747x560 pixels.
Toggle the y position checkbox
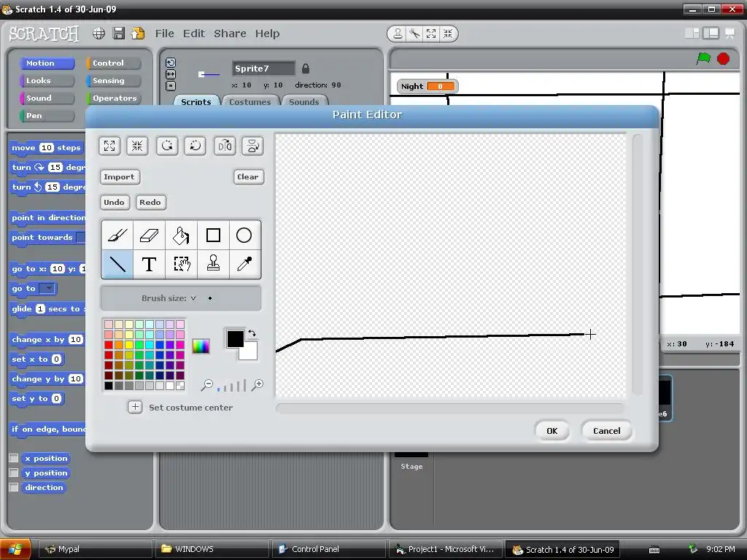pyautogui.click(x=14, y=472)
